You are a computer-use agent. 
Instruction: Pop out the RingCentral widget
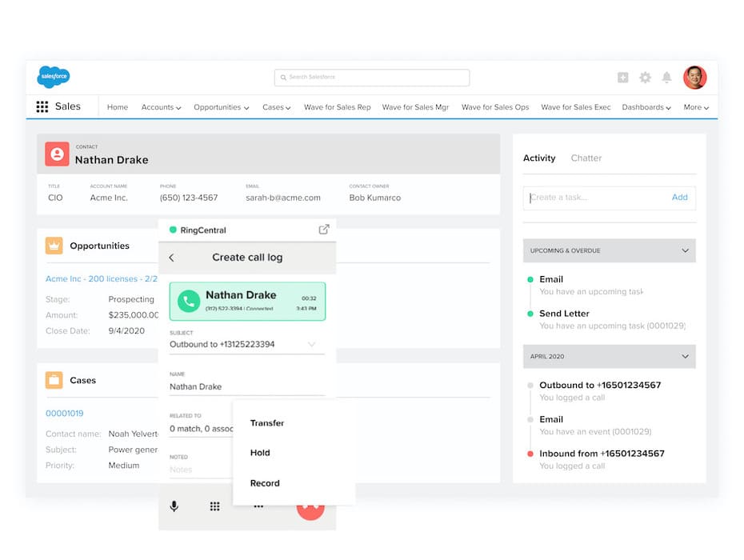click(324, 230)
